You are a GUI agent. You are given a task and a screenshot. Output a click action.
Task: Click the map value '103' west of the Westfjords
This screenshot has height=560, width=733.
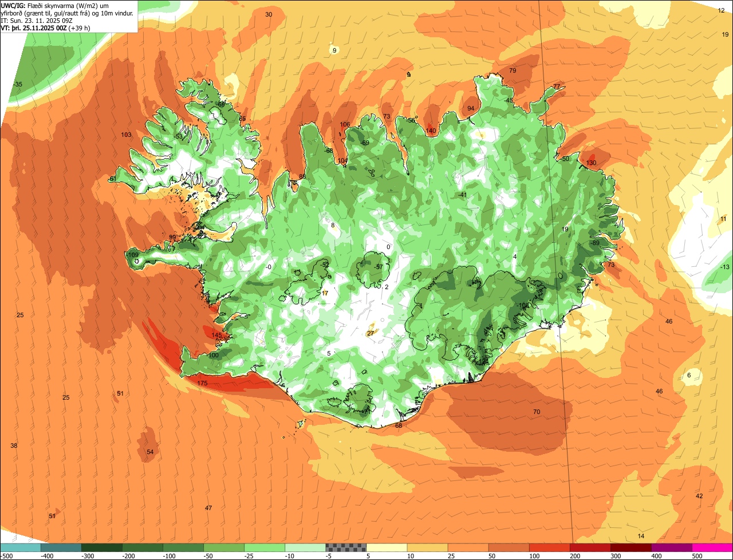point(127,135)
